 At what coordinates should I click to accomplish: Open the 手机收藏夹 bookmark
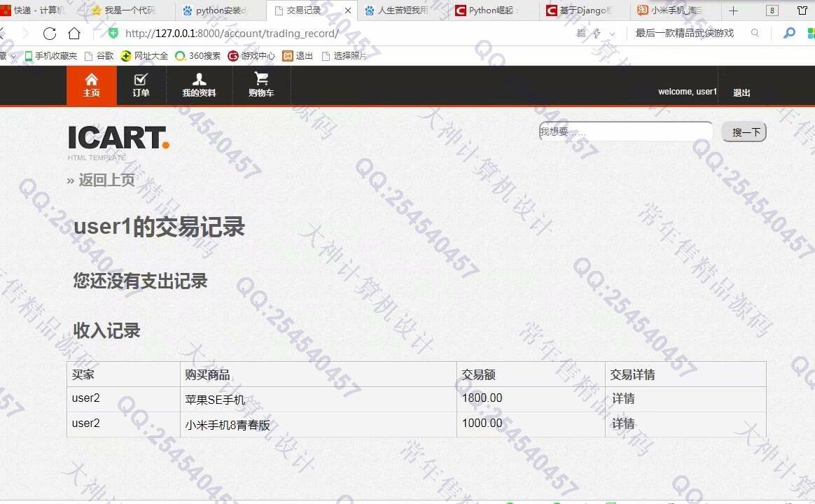click(51, 55)
